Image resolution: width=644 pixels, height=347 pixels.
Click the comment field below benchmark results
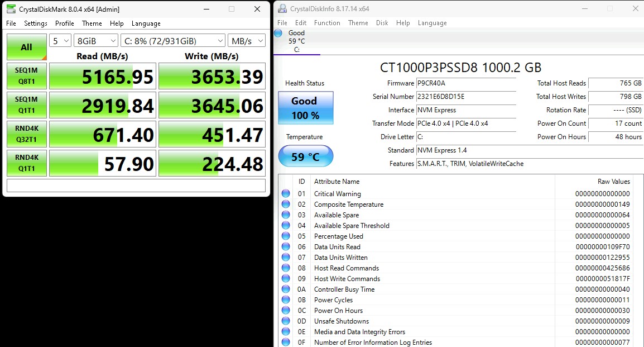point(136,186)
